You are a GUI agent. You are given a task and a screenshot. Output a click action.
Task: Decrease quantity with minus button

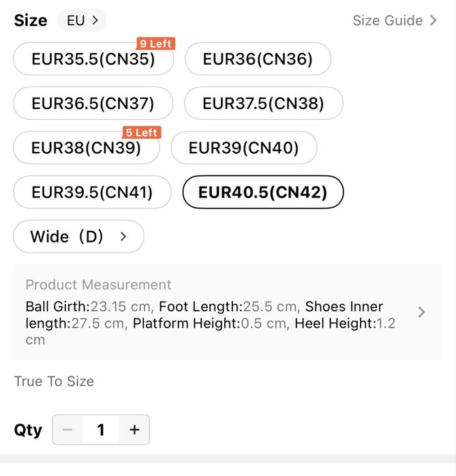click(x=67, y=430)
